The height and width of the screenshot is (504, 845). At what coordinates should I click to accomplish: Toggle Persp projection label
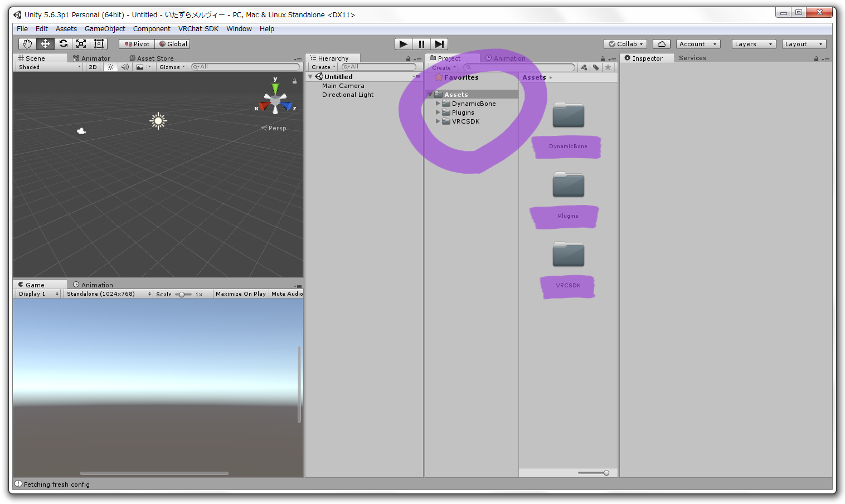(x=274, y=128)
